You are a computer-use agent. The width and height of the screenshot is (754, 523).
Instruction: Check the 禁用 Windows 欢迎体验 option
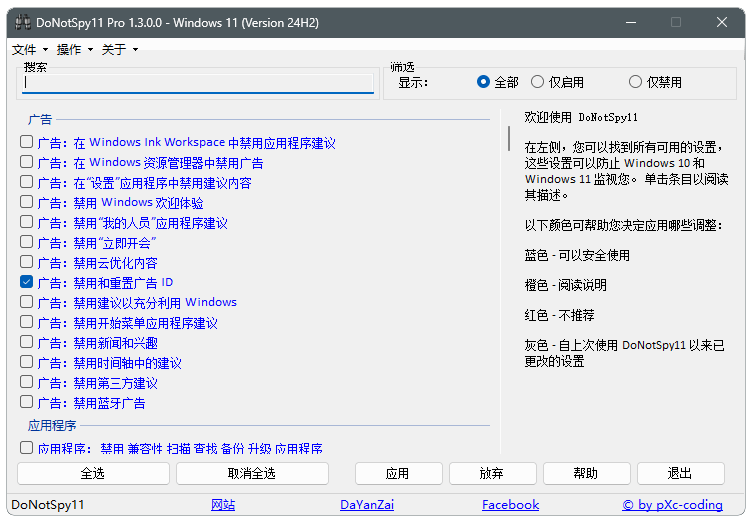coord(27,202)
